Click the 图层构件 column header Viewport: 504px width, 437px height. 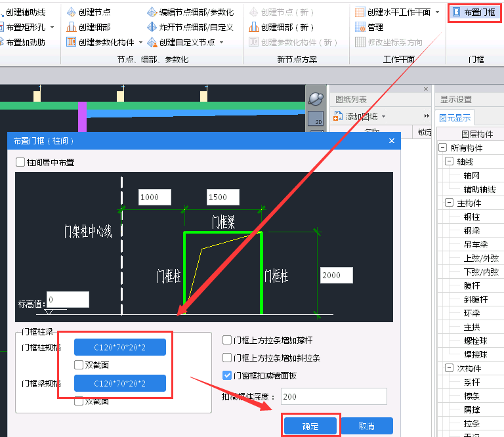click(477, 134)
